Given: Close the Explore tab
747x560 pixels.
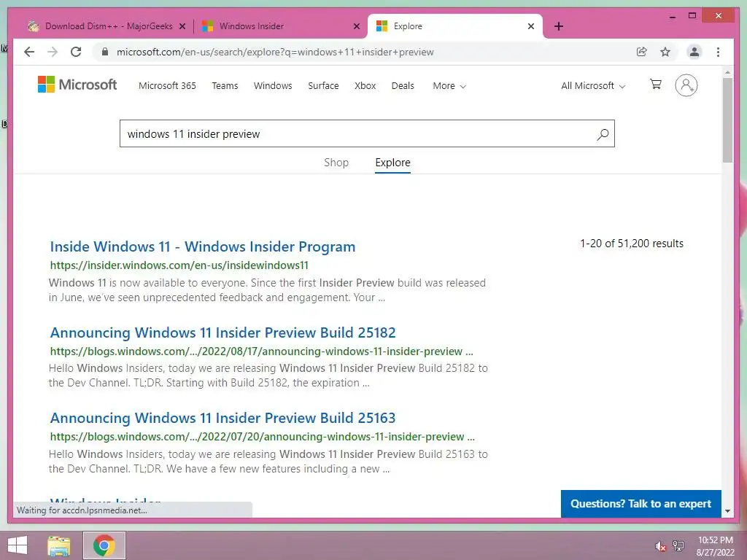Looking at the screenshot, I should 531,26.
